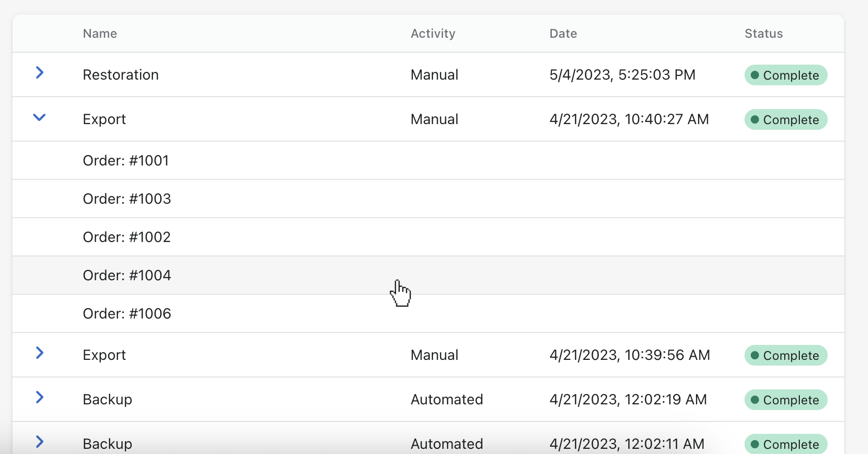Click Complete status for 10:39:56 AM Export
Image resolution: width=868 pixels, height=454 pixels.
point(785,356)
